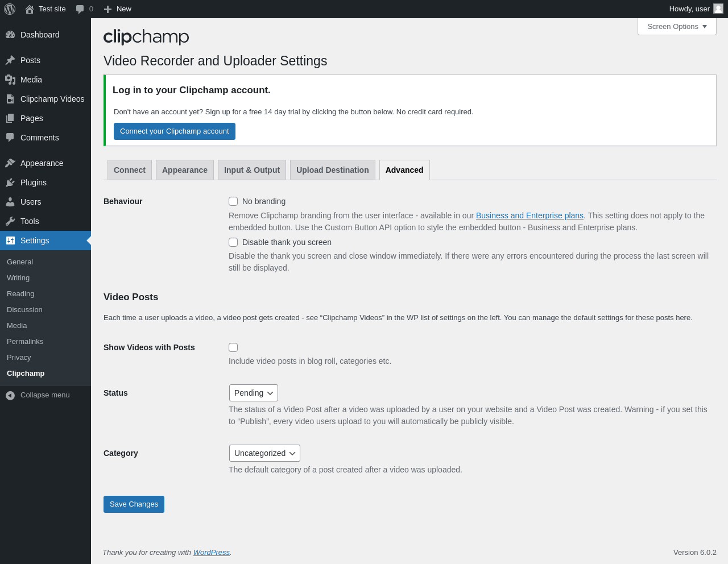Click Log in to your Clipchamp account heading
Viewport: 728px width, 564px height.
click(192, 90)
